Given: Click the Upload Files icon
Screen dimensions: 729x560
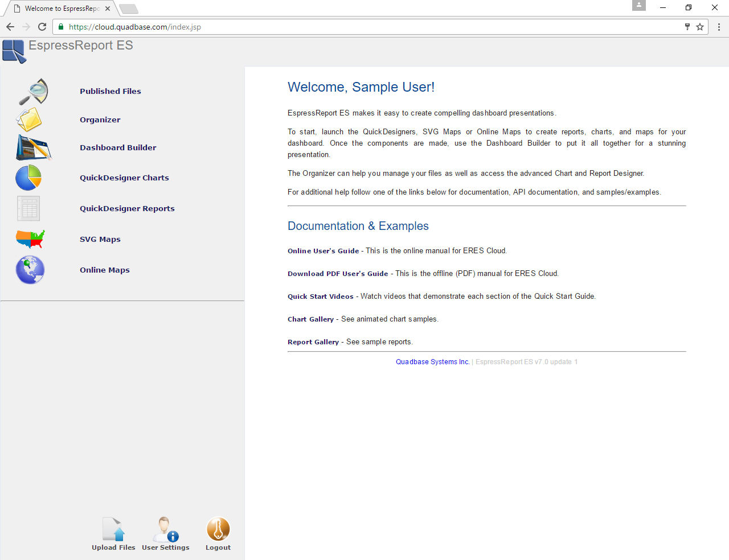Looking at the screenshot, I should (x=113, y=529).
